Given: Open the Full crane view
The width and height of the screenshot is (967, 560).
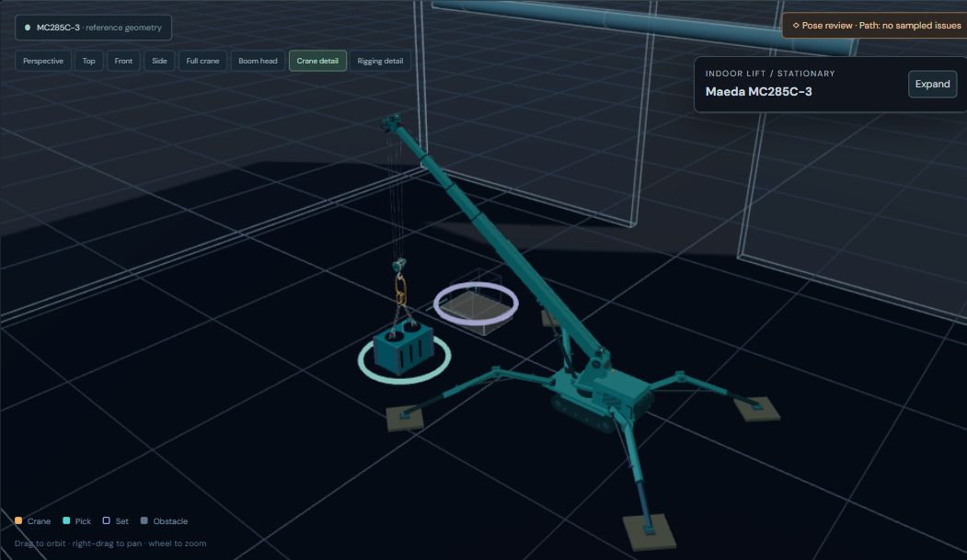Looking at the screenshot, I should 202,61.
